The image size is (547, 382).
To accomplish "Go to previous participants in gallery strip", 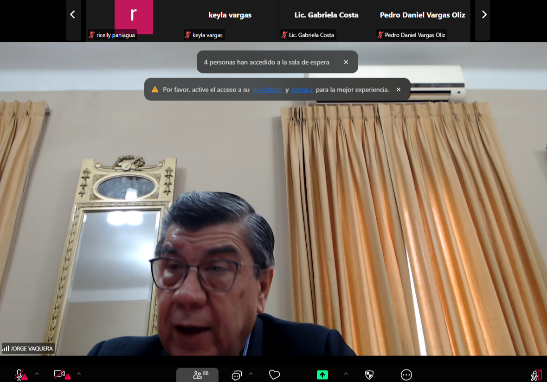I will 73,15.
